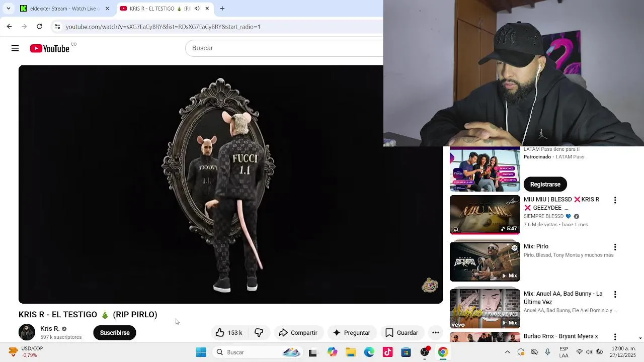
Task: Click the page scrollbar down arrow
Action: point(640,338)
